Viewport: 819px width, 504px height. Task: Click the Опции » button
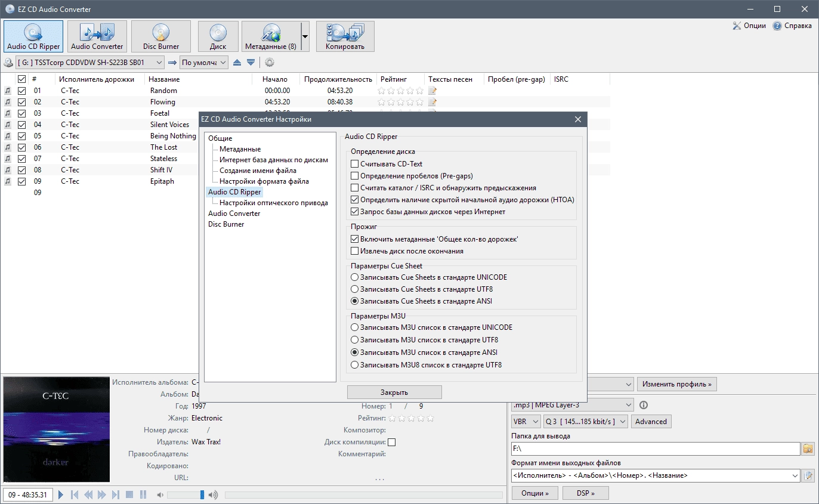click(534, 493)
